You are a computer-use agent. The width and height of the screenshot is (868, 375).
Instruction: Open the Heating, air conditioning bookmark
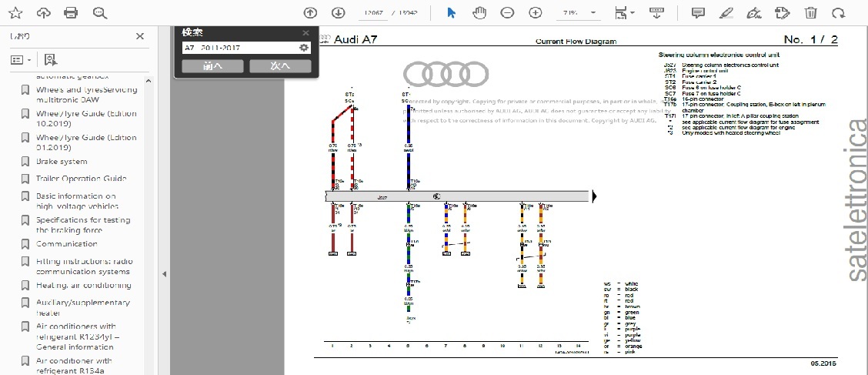[84, 285]
